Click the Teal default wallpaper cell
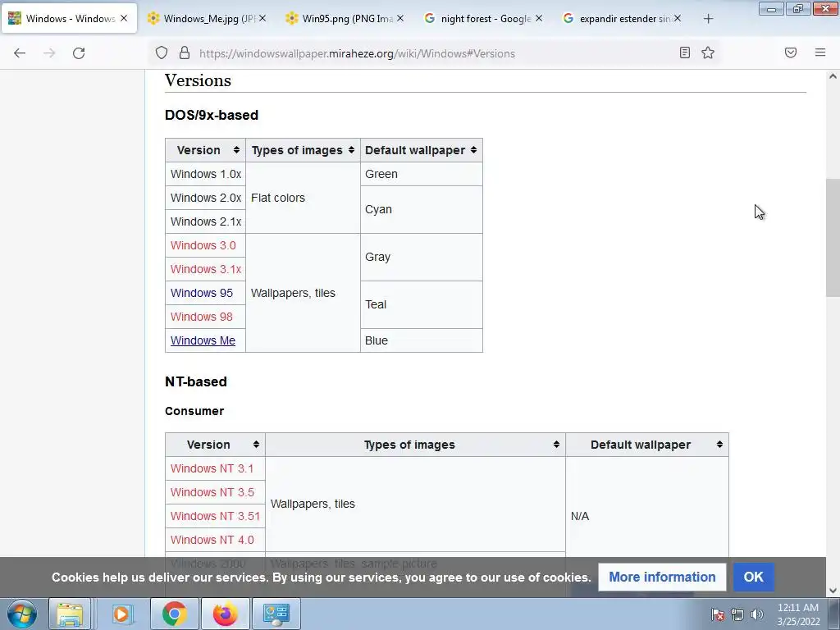 421,305
